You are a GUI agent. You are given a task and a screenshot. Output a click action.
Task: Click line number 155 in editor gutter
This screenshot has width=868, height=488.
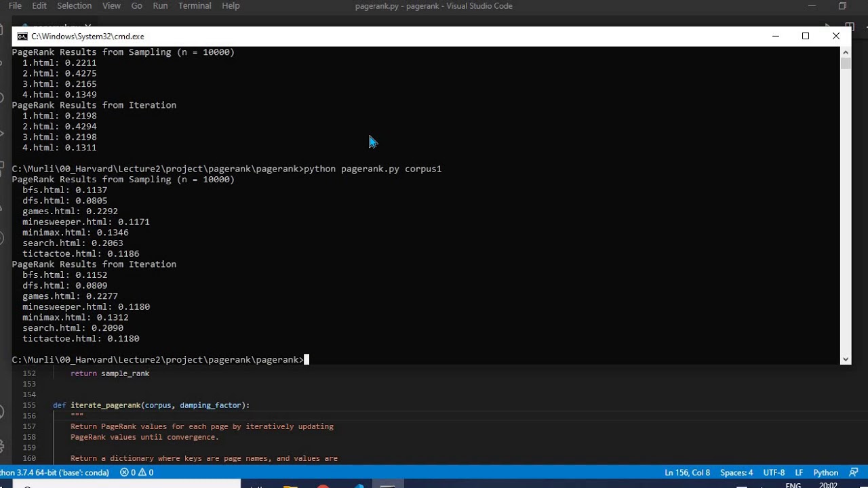click(28, 405)
